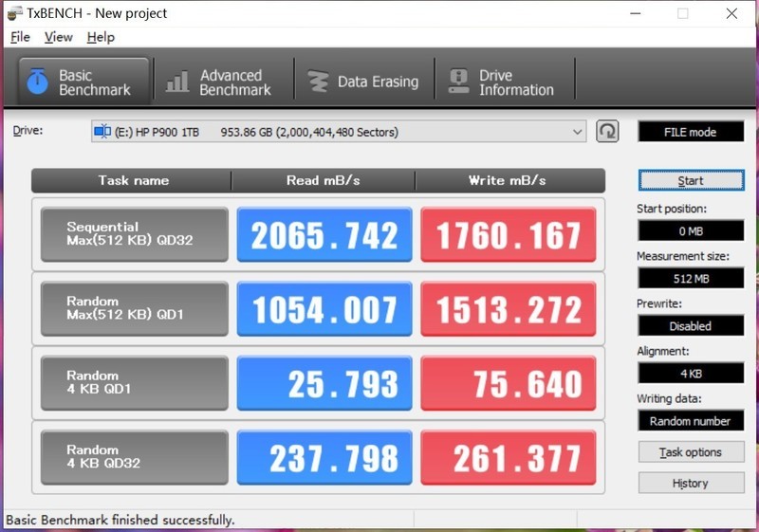Show benchmark History

(x=690, y=483)
